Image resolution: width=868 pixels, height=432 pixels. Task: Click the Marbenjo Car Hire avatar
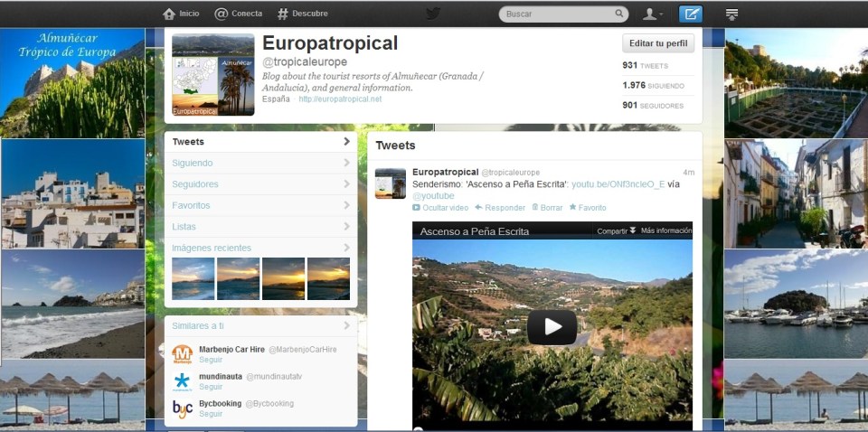pos(183,354)
